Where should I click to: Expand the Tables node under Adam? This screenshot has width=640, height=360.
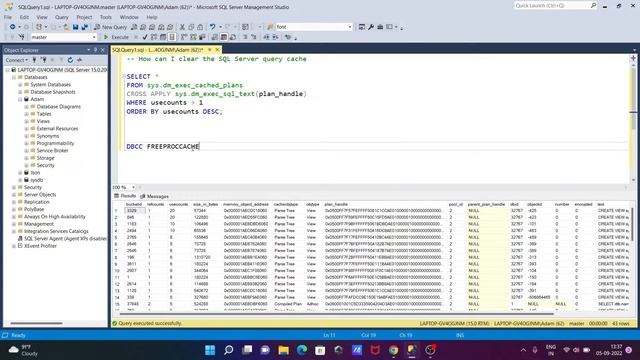[x=27, y=114]
